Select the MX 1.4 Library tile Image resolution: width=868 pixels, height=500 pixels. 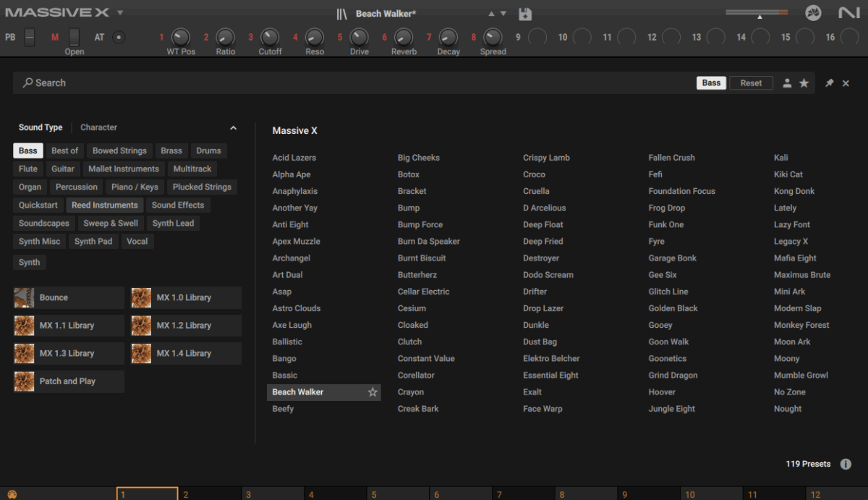186,354
